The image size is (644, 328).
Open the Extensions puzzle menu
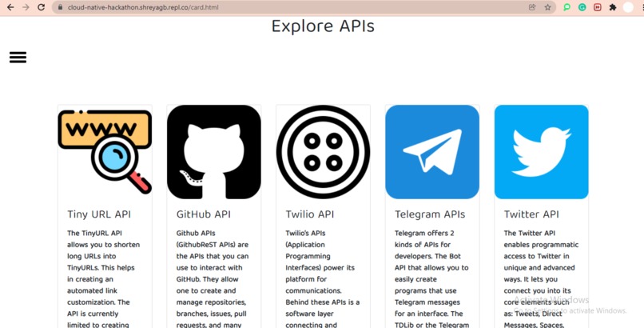click(x=613, y=7)
